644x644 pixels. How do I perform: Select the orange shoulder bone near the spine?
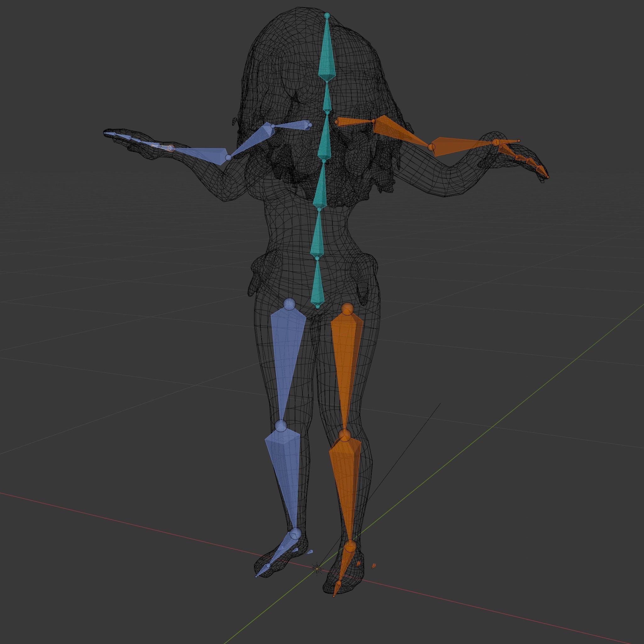pyautogui.click(x=355, y=122)
